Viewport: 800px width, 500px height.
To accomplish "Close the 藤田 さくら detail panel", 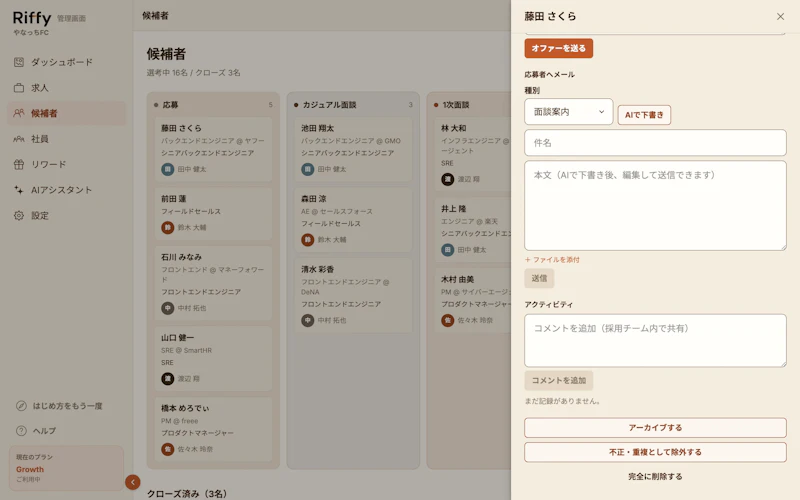I will (780, 16).
